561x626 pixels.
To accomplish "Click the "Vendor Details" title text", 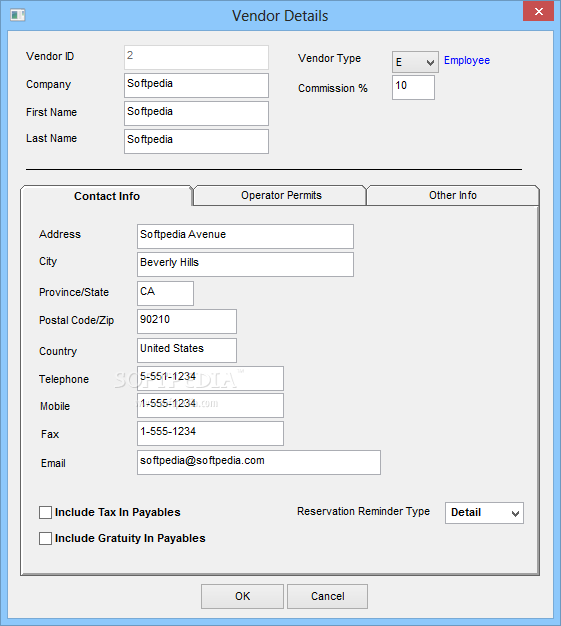I will [280, 16].
